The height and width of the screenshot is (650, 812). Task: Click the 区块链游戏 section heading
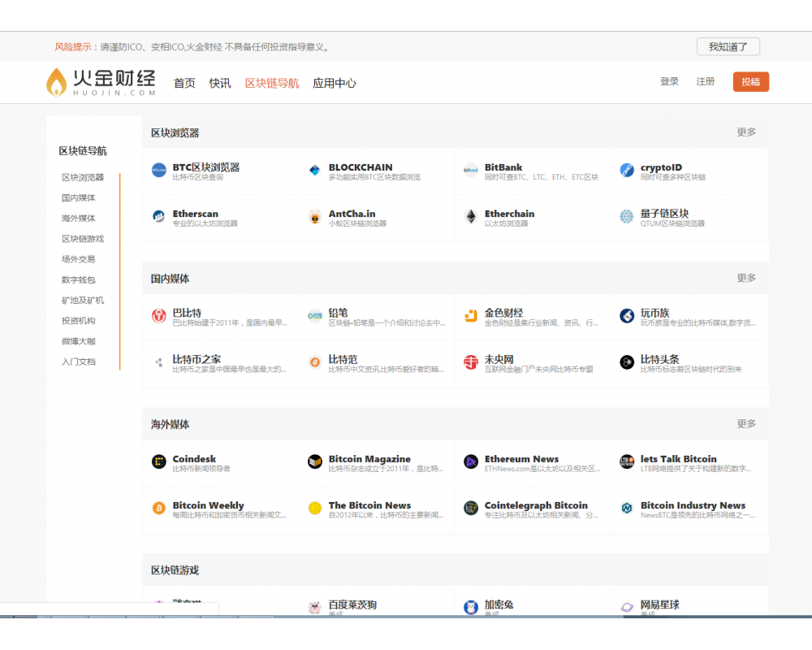click(175, 570)
